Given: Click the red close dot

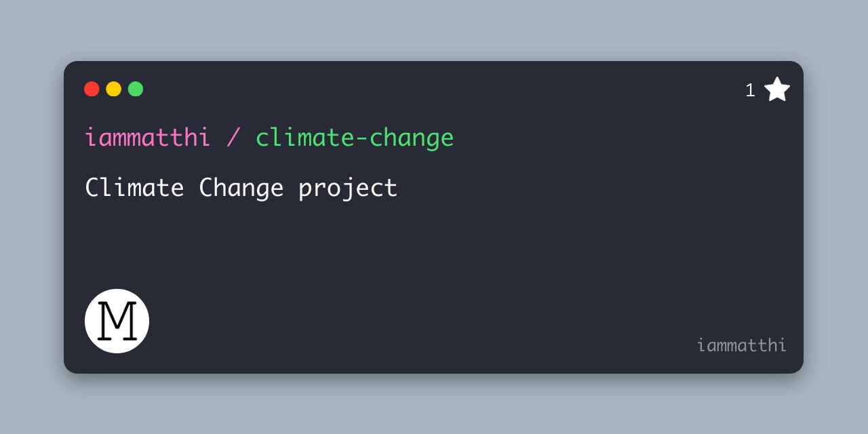Looking at the screenshot, I should 92,89.
